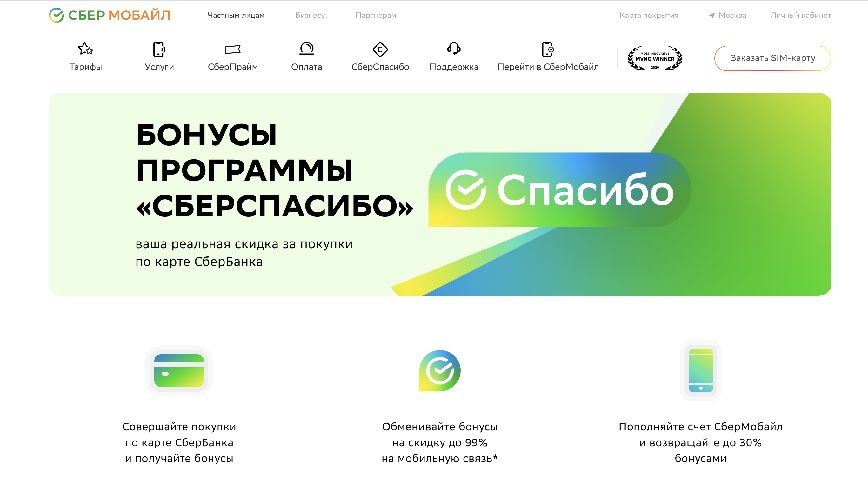
Task: Select the Тарифы star icon
Action: click(x=85, y=49)
